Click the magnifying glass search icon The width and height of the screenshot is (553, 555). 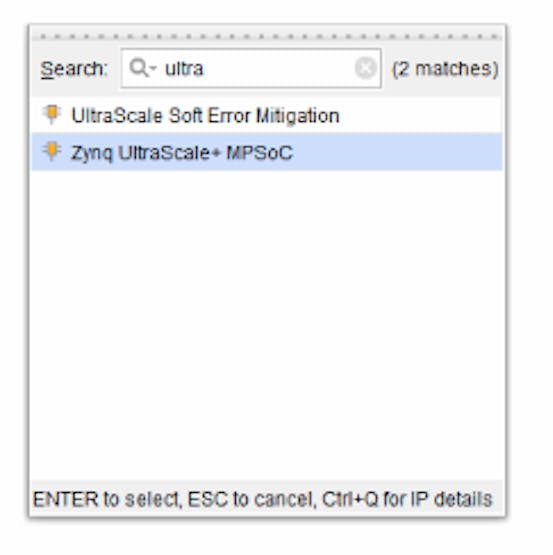pyautogui.click(x=138, y=68)
